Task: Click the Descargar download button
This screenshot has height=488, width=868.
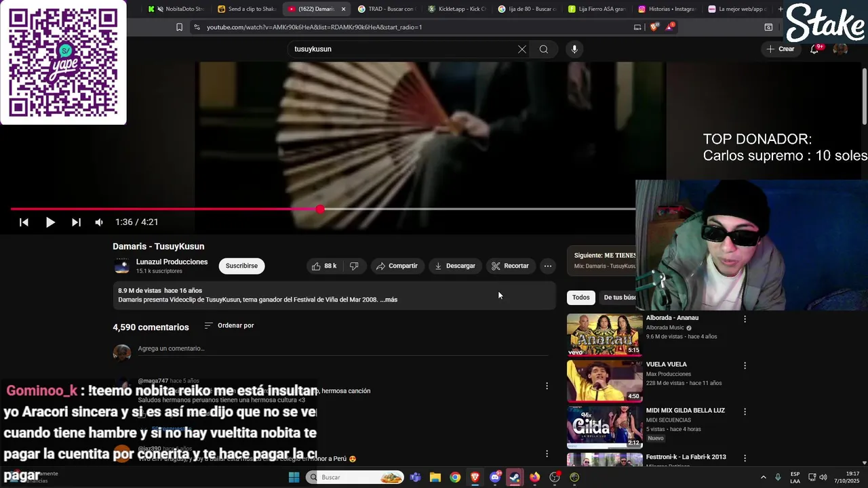Action: [455, 266]
